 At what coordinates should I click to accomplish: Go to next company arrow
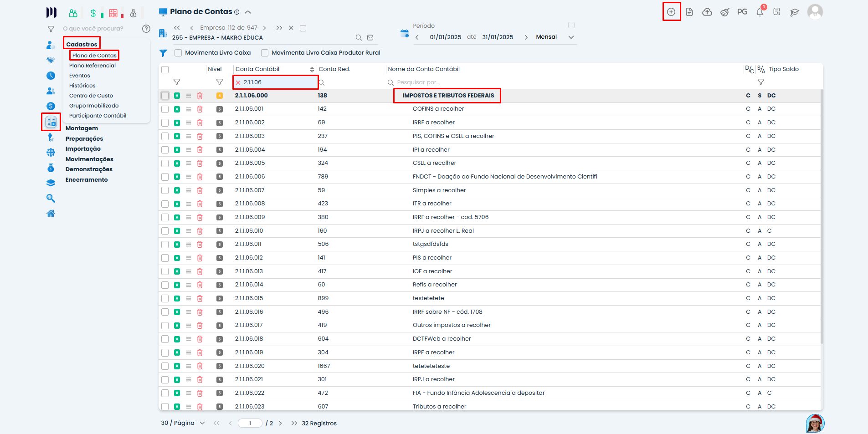pyautogui.click(x=264, y=28)
